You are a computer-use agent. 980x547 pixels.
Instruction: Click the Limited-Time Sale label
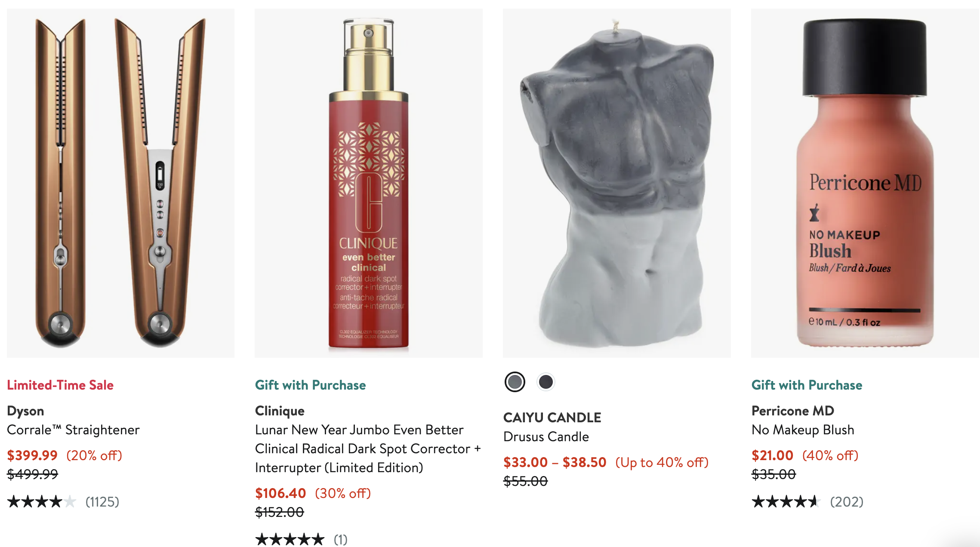pyautogui.click(x=60, y=385)
